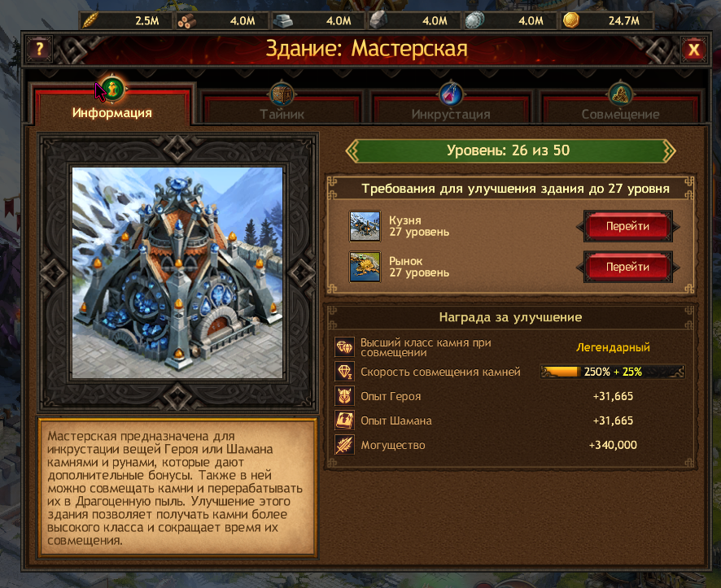This screenshot has height=588, width=721.
Task: Click the question mark help icon
Action: point(40,49)
